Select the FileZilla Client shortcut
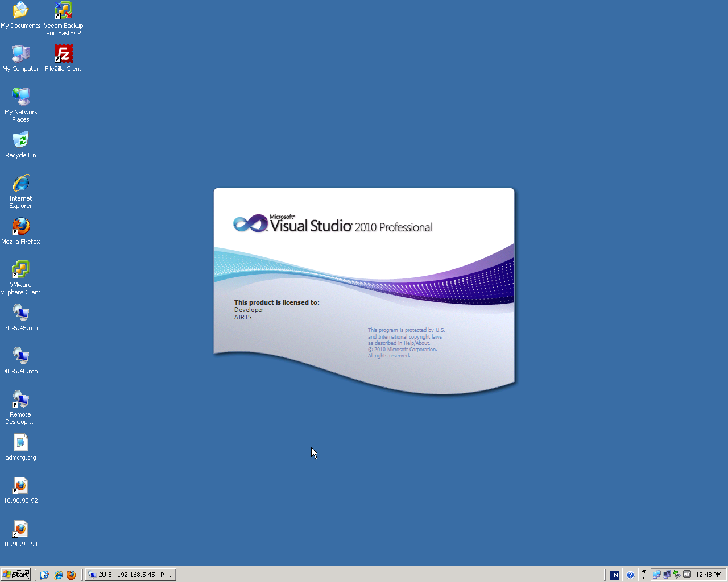The image size is (728, 582). point(63,58)
